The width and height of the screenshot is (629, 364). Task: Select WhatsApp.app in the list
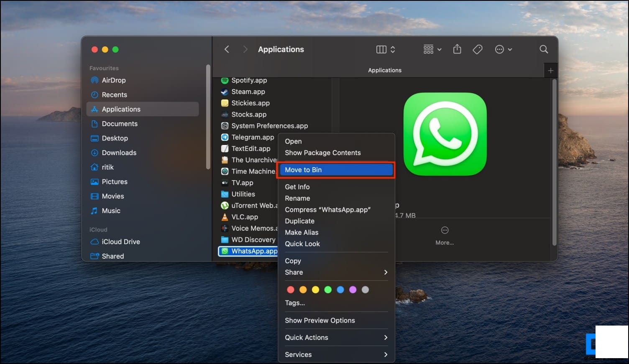point(248,251)
